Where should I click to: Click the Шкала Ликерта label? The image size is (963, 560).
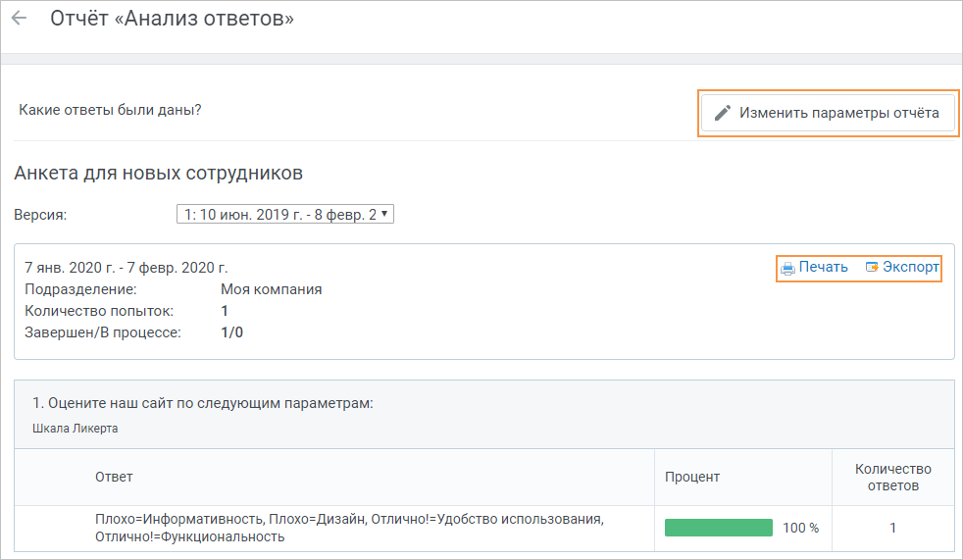pos(75,429)
